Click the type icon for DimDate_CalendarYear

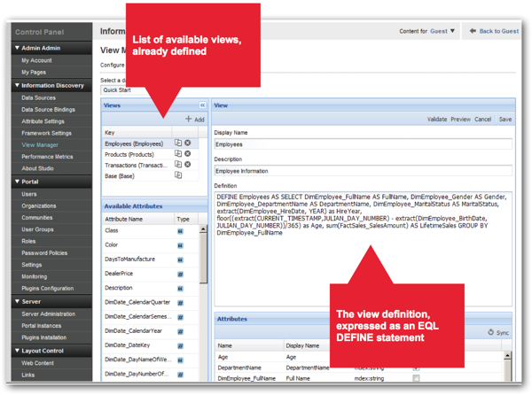click(x=181, y=331)
